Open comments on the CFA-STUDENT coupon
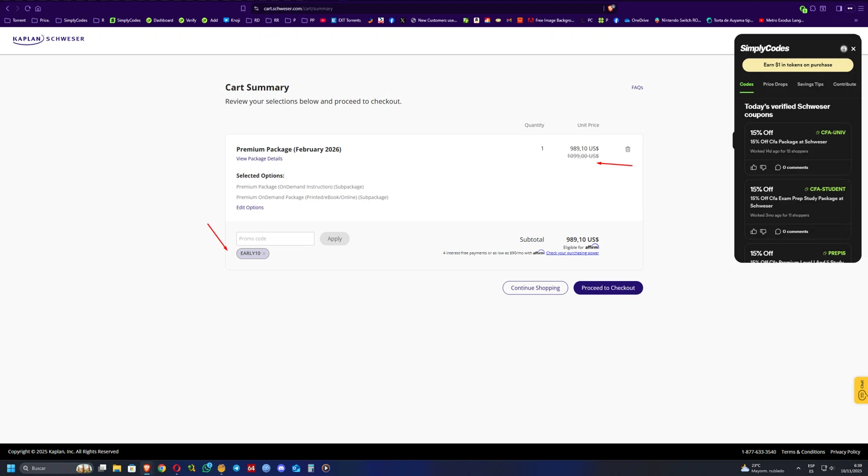Image resolution: width=868 pixels, height=476 pixels. [x=792, y=232]
